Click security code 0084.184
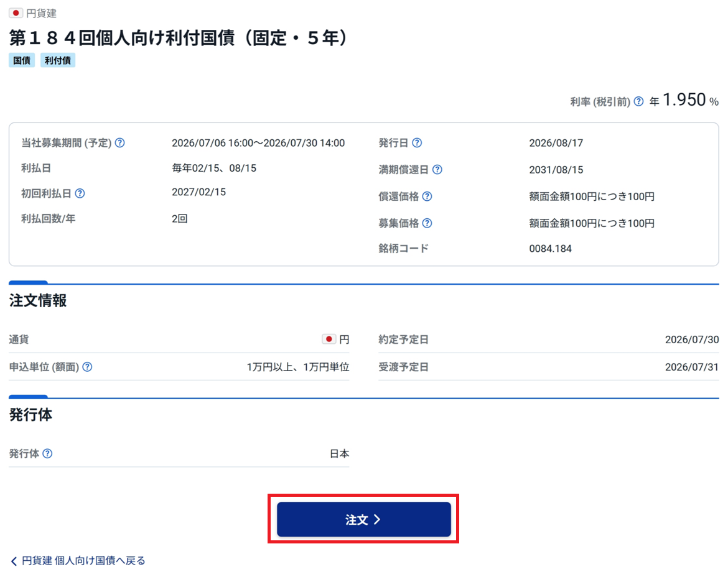 tap(551, 249)
